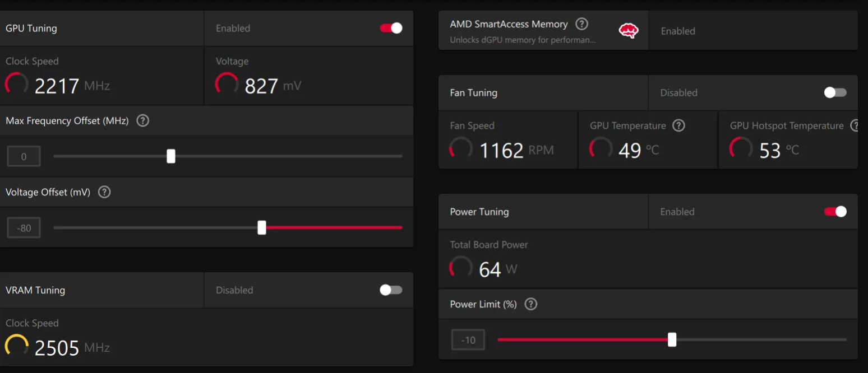Click the 827 mV voltage value

[273, 86]
